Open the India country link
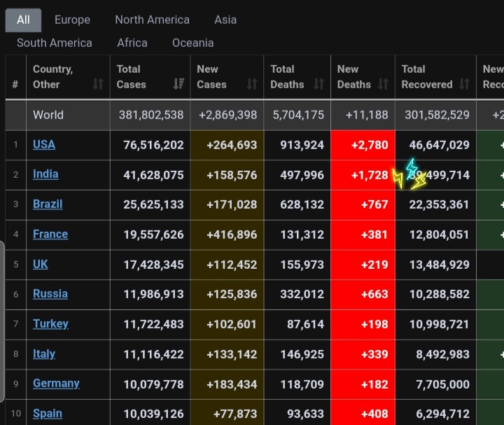 [x=45, y=174]
